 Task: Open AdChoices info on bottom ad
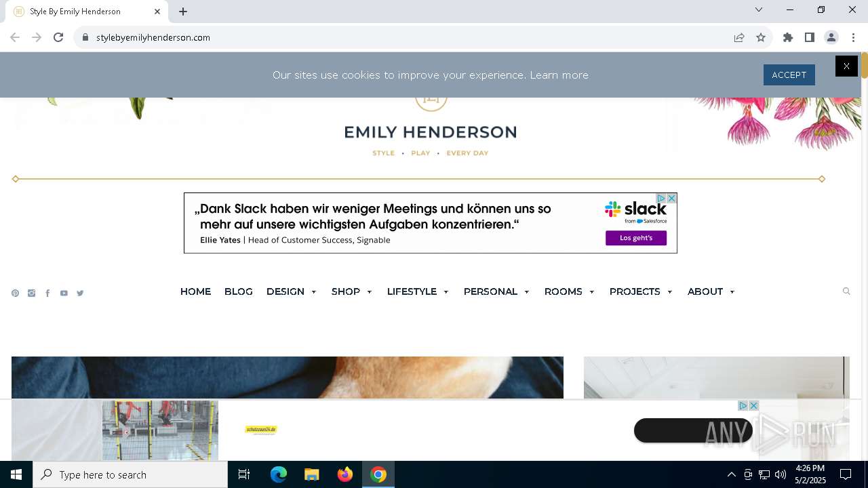click(743, 405)
